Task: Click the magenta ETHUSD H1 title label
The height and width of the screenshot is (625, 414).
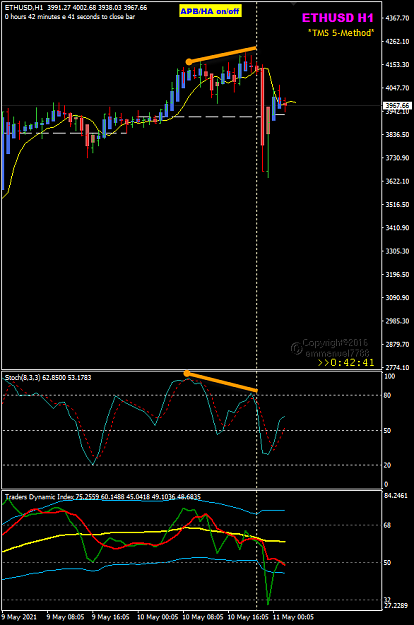Action: tap(337, 18)
